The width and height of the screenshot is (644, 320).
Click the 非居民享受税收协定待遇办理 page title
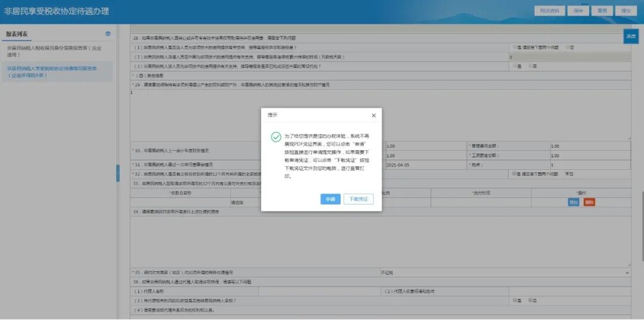[56, 11]
